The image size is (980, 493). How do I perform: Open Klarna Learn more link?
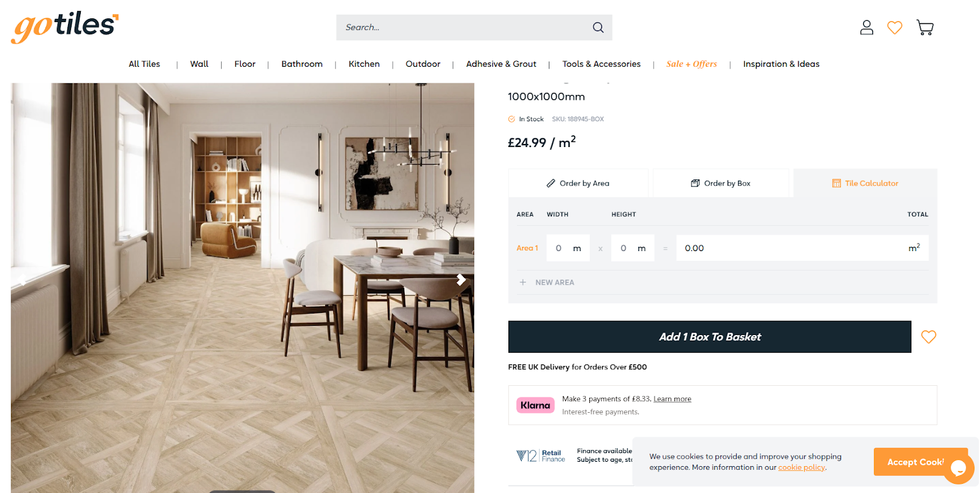click(673, 399)
